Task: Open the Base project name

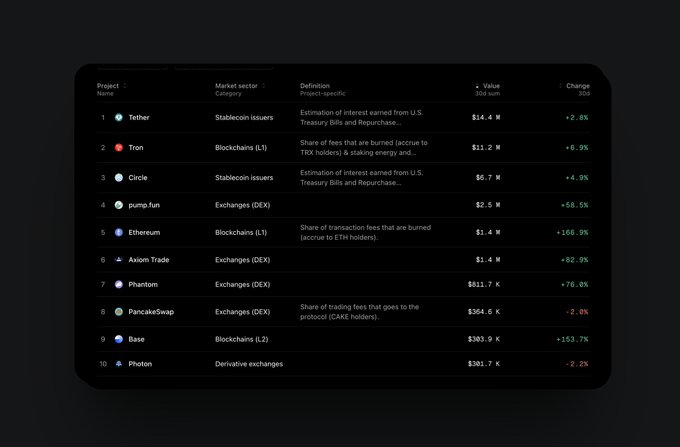Action: [x=136, y=339]
